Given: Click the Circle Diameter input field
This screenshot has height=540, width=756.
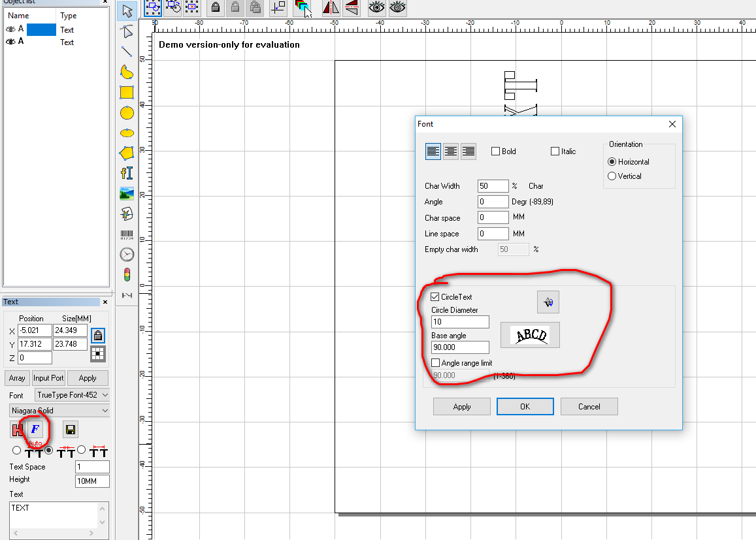Looking at the screenshot, I should 460,322.
